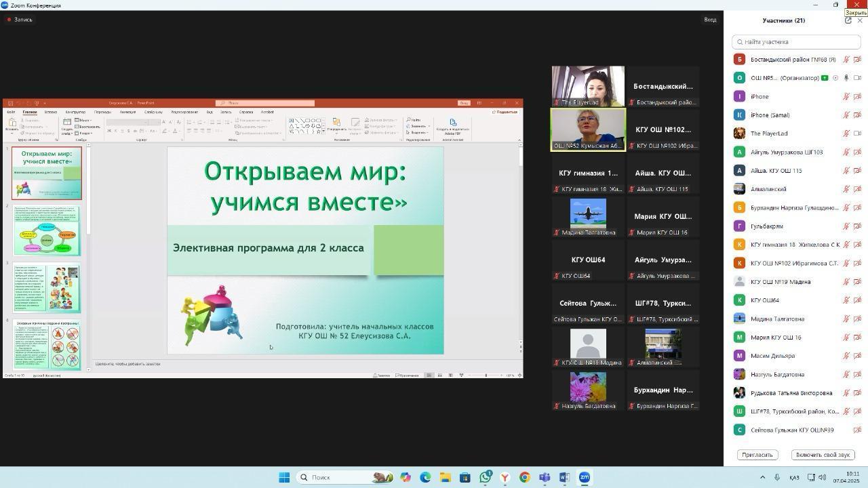The height and width of the screenshot is (488, 868).
Task: Close the participants panel
Action: point(860,21)
